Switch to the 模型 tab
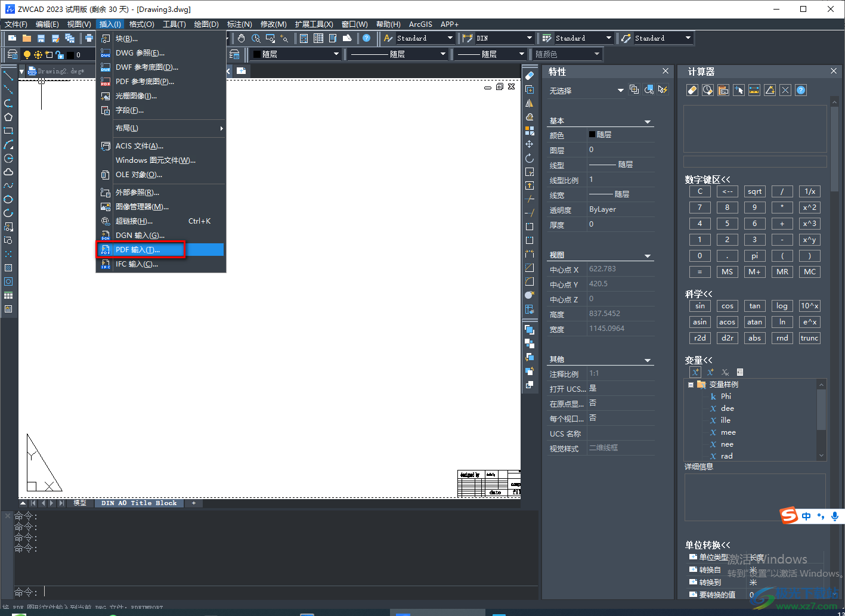Image resolution: width=845 pixels, height=616 pixels. [x=80, y=503]
